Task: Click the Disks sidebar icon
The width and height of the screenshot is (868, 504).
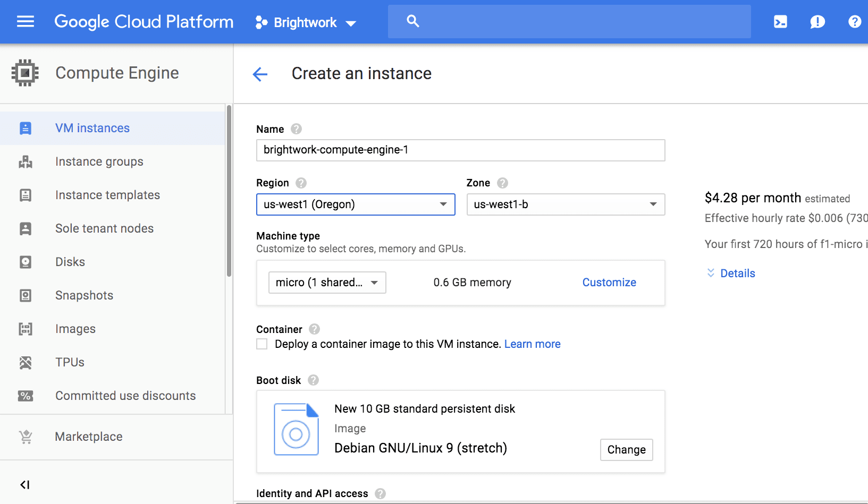Action: tap(25, 262)
